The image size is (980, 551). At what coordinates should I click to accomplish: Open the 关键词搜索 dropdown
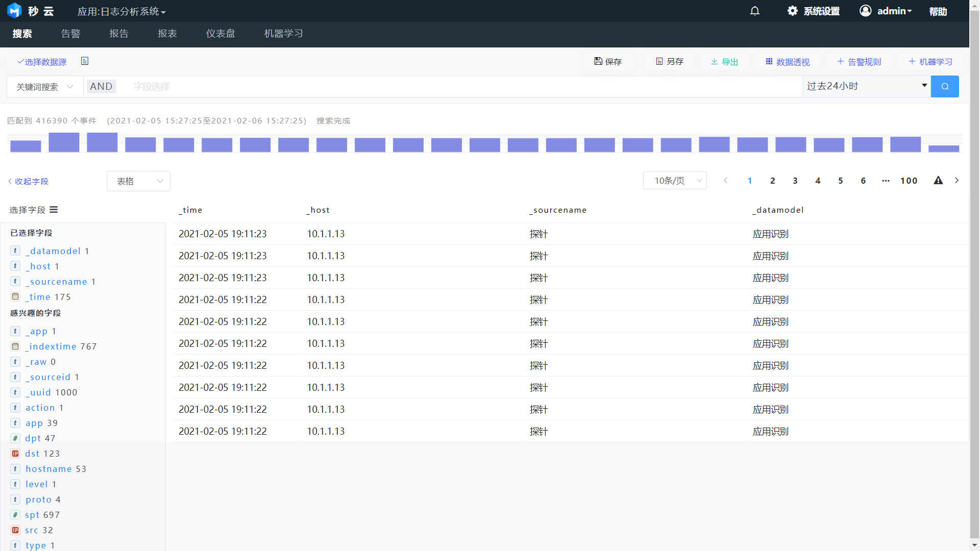tap(44, 87)
